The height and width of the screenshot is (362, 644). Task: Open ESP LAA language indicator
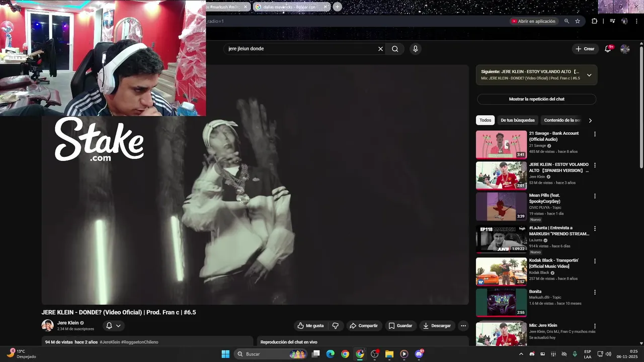click(588, 354)
